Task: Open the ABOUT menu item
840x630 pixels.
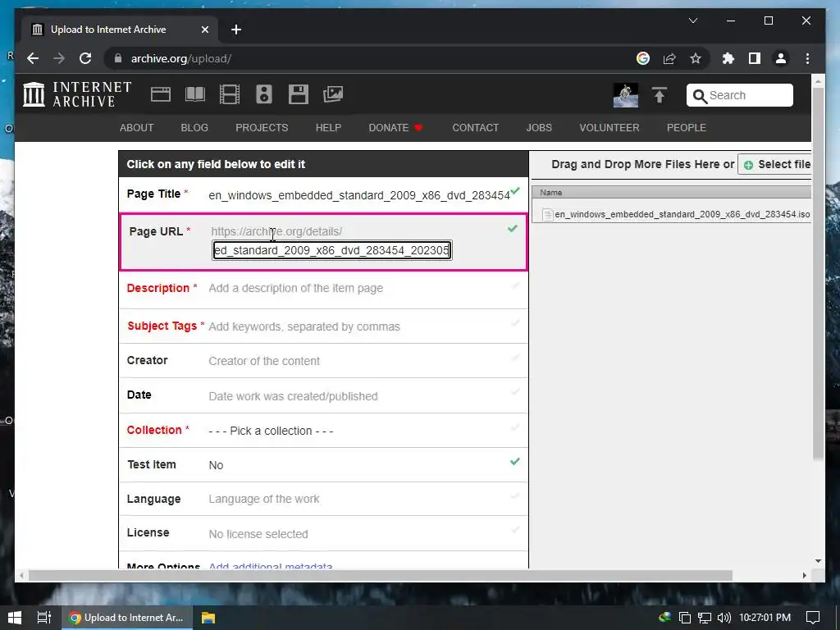Action: tap(137, 127)
